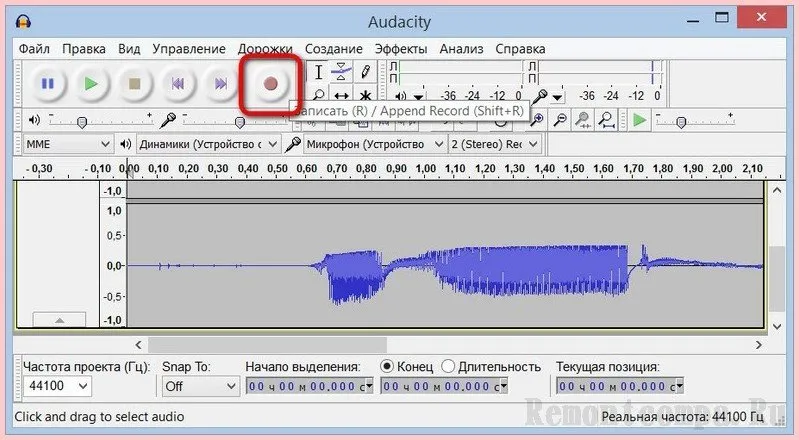
Task: Open the Файл menu
Action: point(34,49)
